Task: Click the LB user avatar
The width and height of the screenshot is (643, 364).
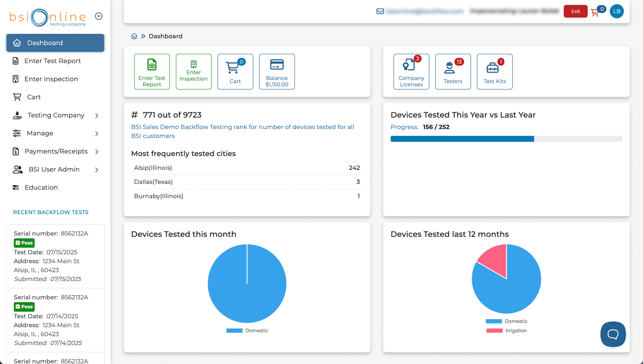Action: tap(617, 11)
